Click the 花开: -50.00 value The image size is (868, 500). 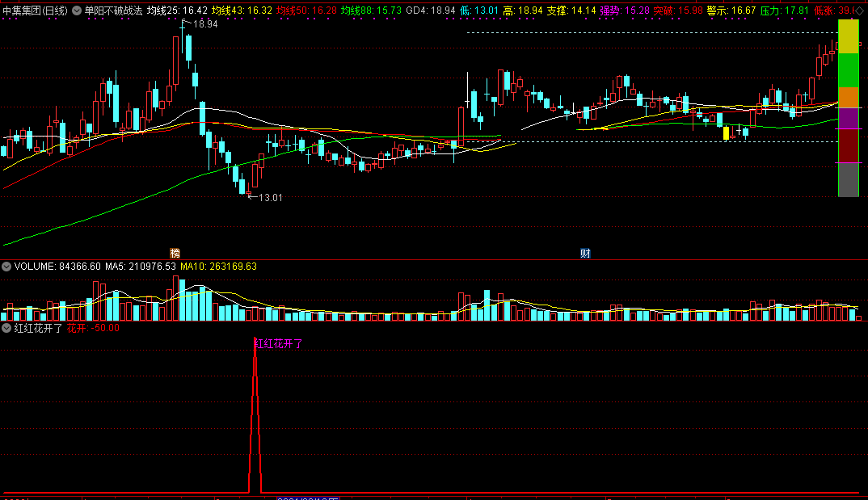click(x=93, y=328)
